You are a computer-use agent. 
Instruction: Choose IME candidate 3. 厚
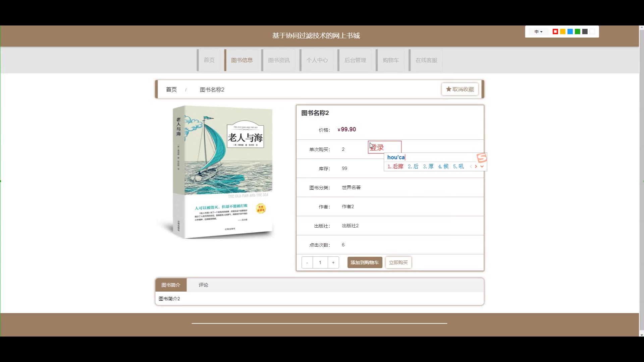428,166
